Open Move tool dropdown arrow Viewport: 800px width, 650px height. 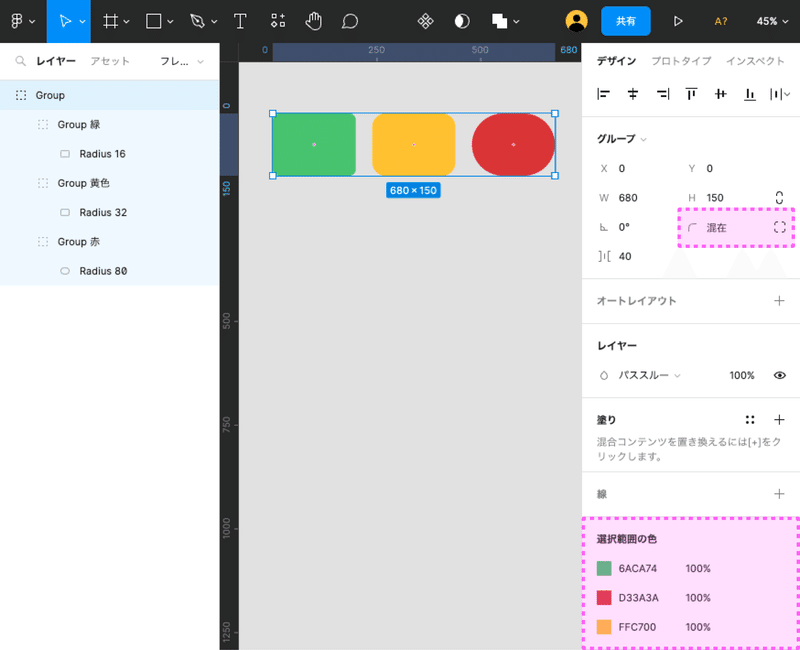click(x=82, y=21)
